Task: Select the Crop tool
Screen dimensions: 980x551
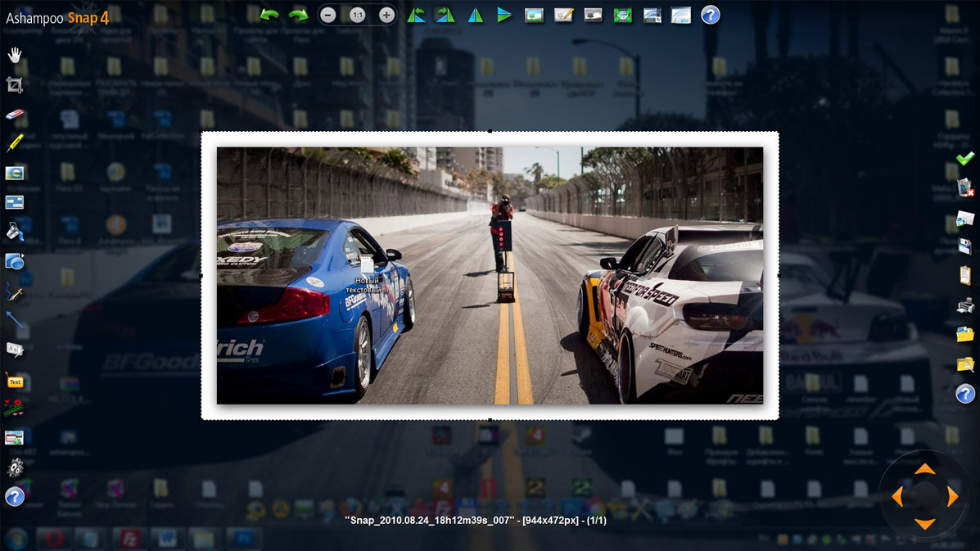Action: point(15,85)
